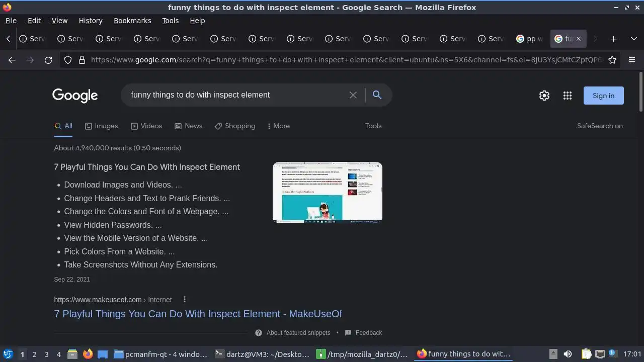Open the Tools search options
The width and height of the screenshot is (644, 362).
(373, 126)
